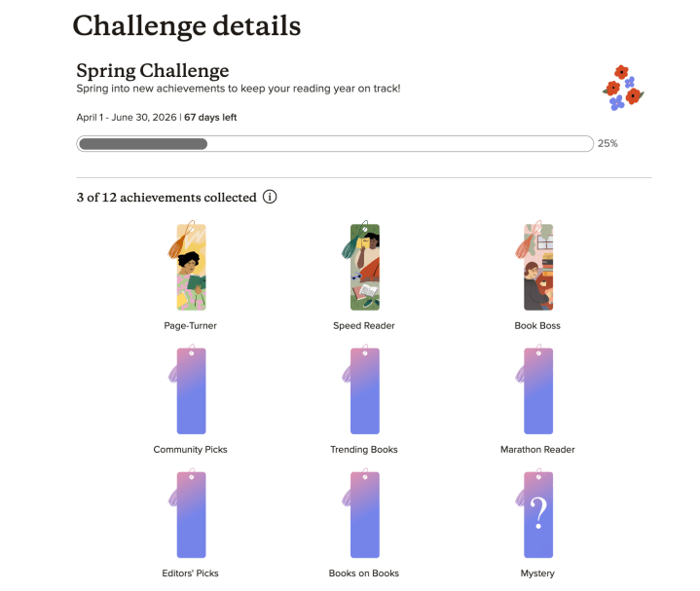Open the Speed Reader bookmark badge
Image resolution: width=700 pixels, height=591 pixels.
click(x=364, y=267)
